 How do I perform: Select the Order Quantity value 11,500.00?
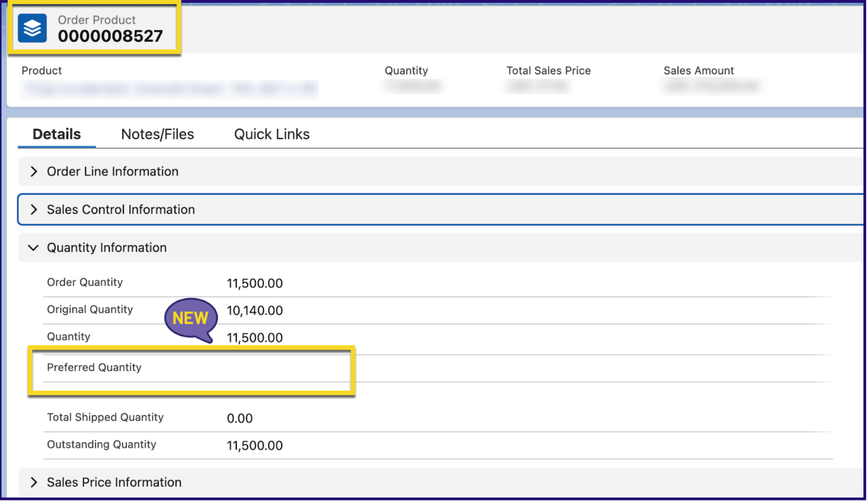(254, 283)
